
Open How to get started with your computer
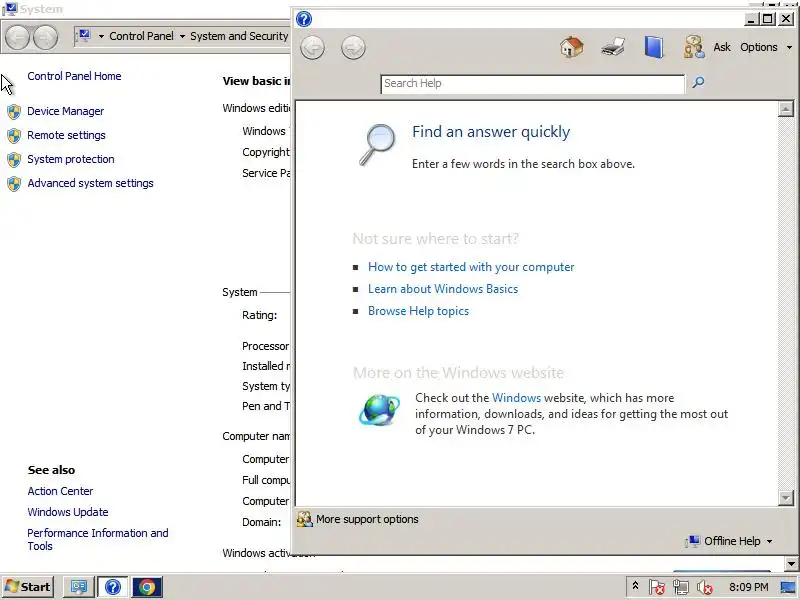(x=471, y=267)
